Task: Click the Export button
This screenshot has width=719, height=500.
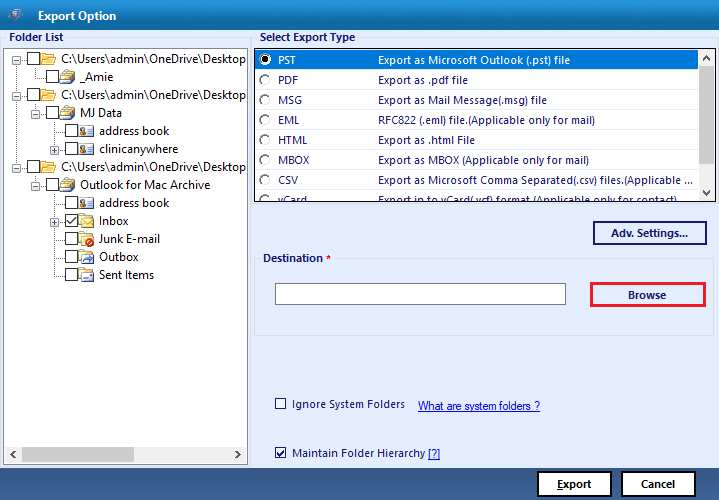Action: coord(574,484)
